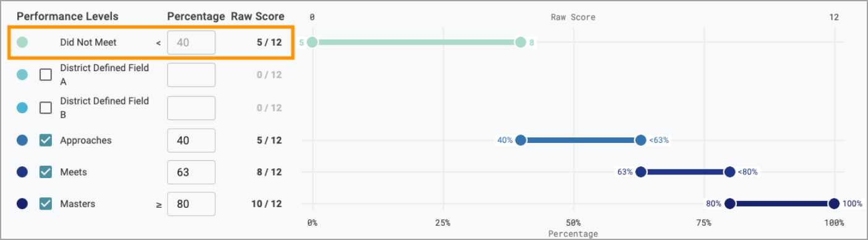Click the Masters color dot

point(22,204)
